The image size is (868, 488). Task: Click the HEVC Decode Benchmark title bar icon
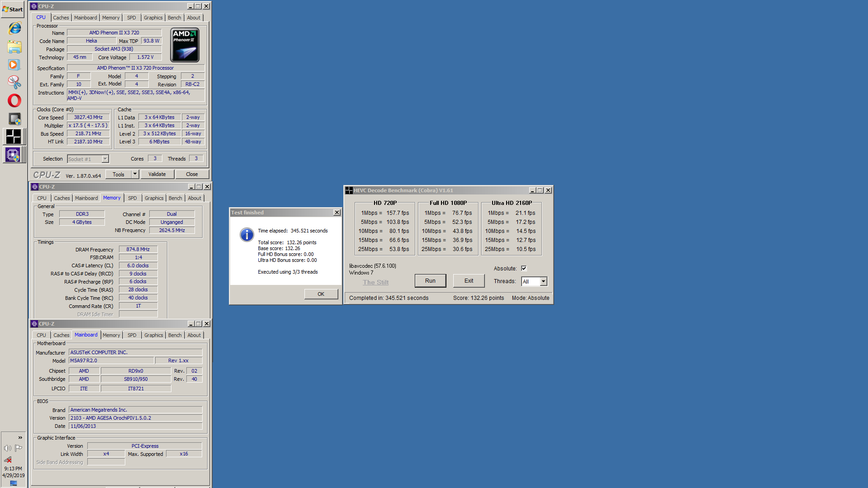click(349, 190)
